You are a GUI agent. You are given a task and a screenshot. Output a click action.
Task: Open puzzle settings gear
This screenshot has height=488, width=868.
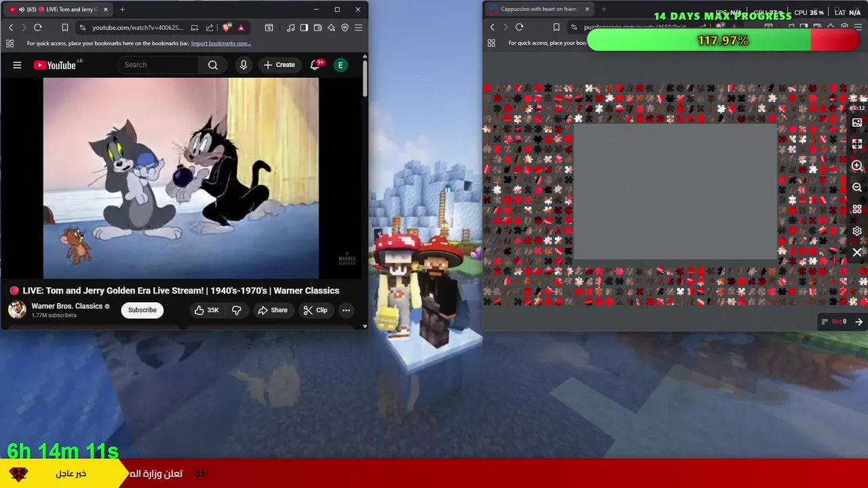point(857,231)
